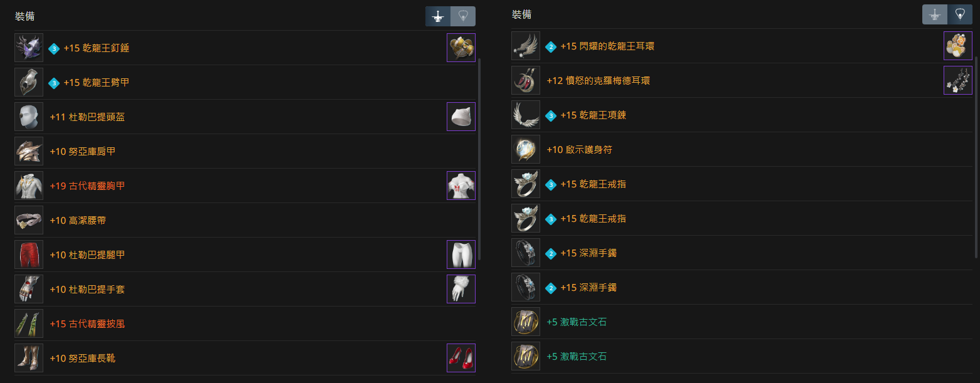The height and width of the screenshot is (383, 980).
Task: Click the left equipment list scrollbar
Action: (480, 159)
